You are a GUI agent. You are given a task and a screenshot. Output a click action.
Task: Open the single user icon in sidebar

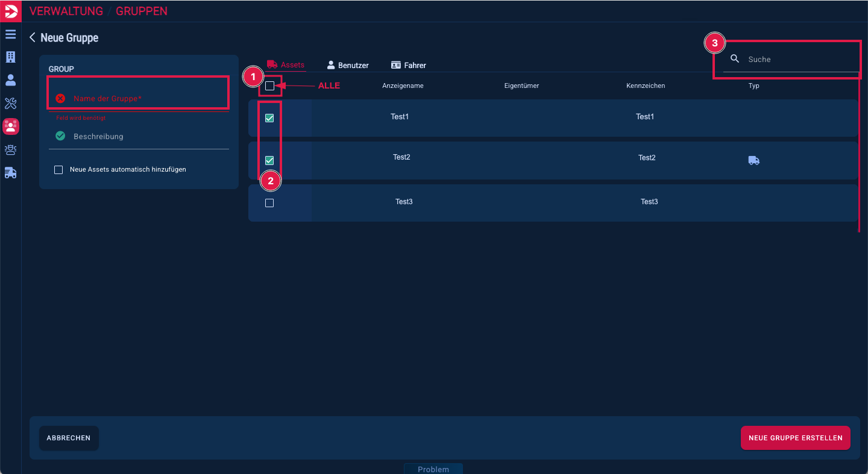(10, 80)
